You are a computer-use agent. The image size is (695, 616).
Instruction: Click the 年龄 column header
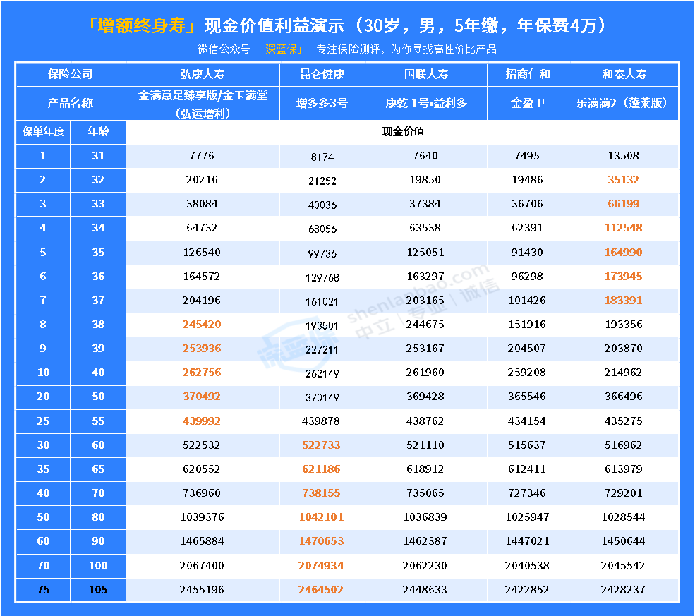(x=98, y=132)
